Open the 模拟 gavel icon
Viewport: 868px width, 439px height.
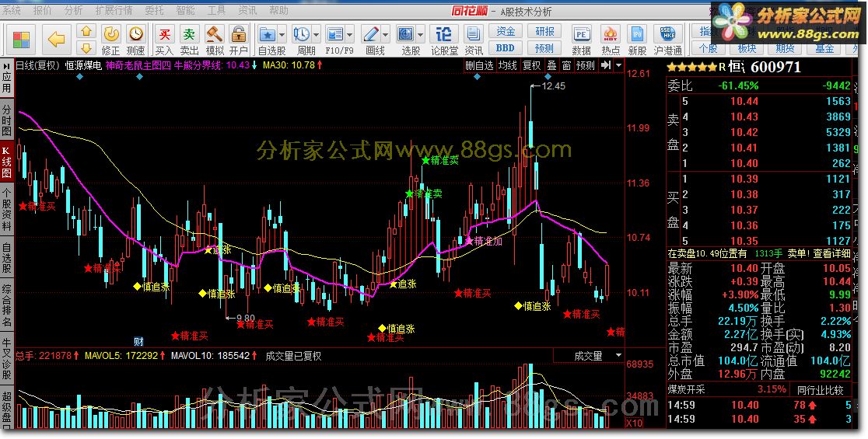214,34
